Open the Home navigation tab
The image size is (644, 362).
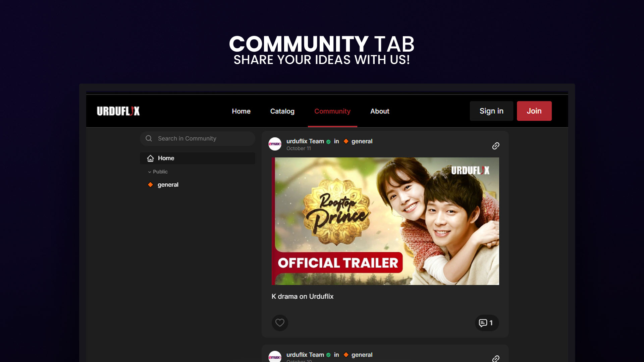(x=241, y=111)
